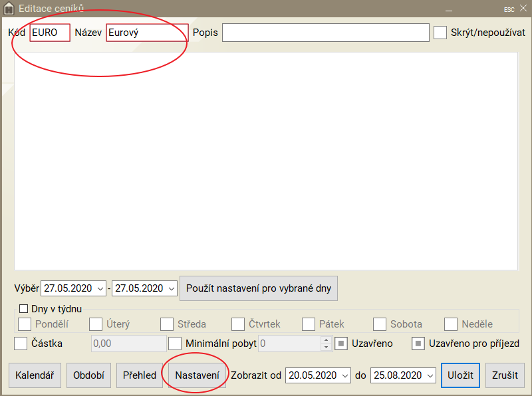Click into the Popis text field
Screen dimensions: 532x396
325,33
